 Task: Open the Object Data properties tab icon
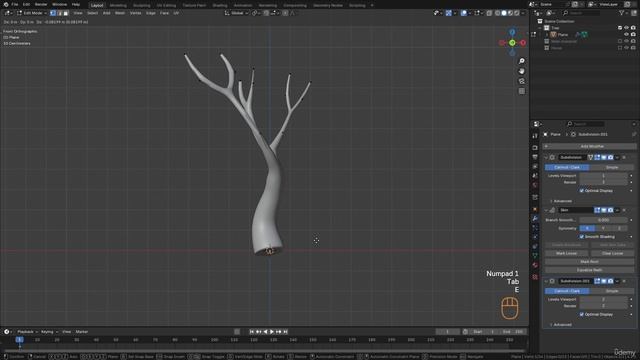(x=535, y=256)
